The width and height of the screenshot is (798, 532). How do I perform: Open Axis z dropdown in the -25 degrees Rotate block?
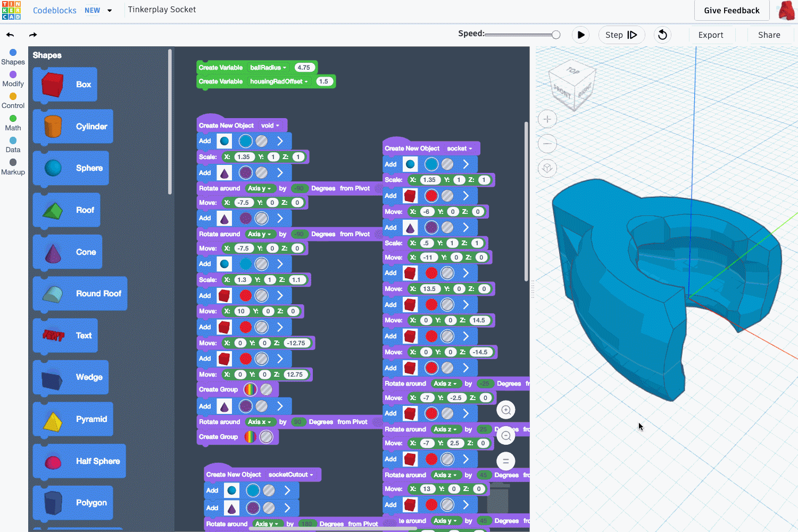445,384
